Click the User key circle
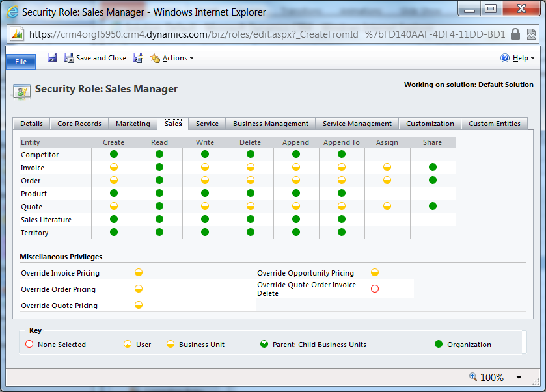 pos(128,344)
